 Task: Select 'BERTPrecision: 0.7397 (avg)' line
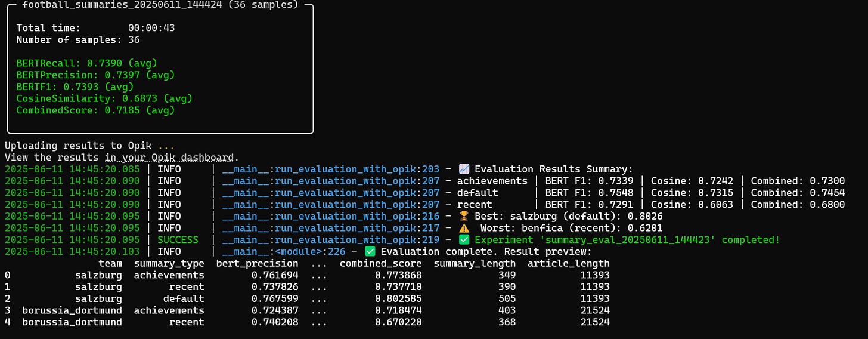(x=96, y=75)
